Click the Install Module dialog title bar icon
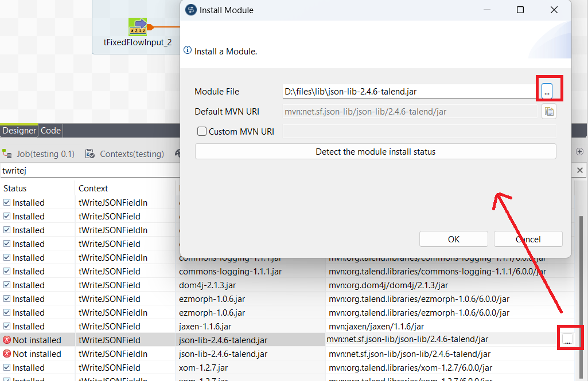Viewport: 588px width, 381px height. coord(190,10)
